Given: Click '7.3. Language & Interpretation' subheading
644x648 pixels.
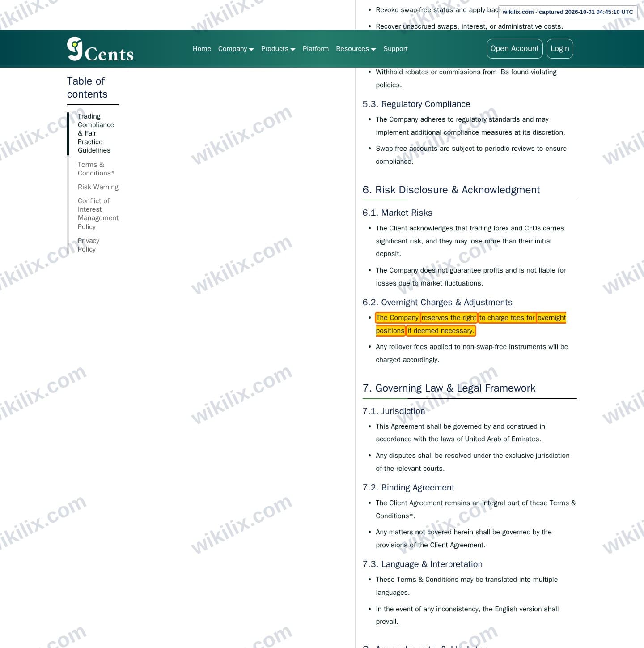Looking at the screenshot, I should (x=423, y=564).
